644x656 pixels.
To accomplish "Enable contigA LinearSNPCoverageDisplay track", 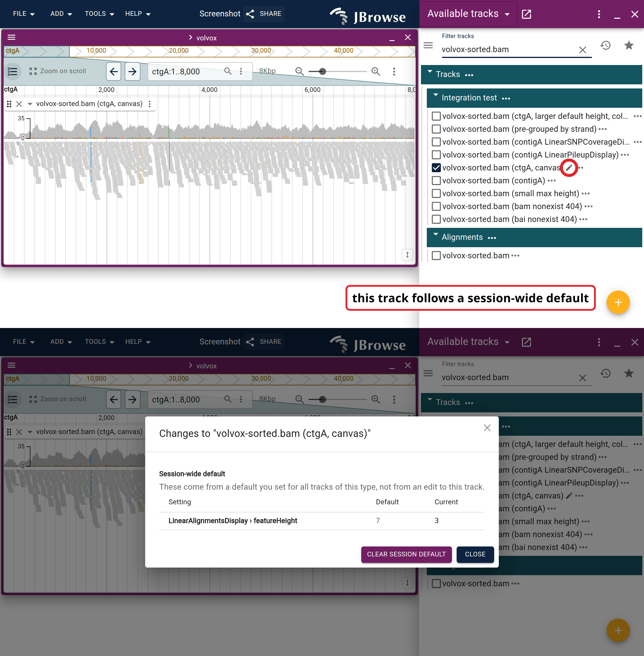I will (436, 142).
